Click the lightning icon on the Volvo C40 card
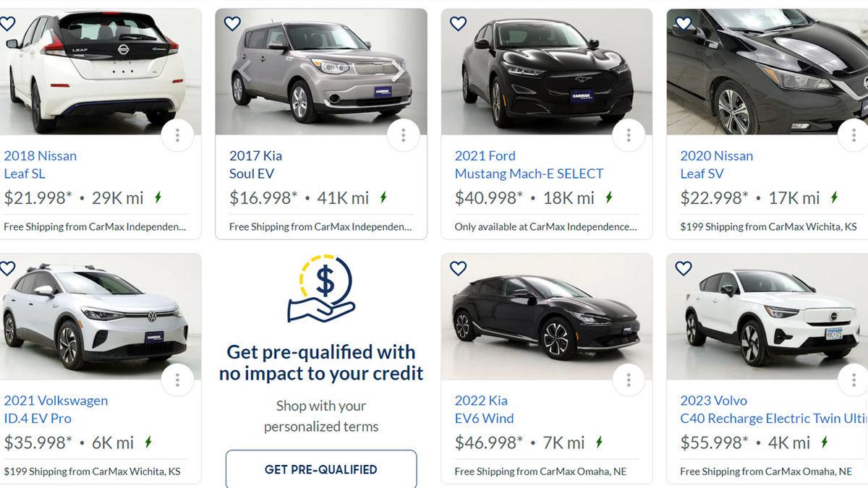Viewport: 868px width, 488px height. tap(824, 442)
